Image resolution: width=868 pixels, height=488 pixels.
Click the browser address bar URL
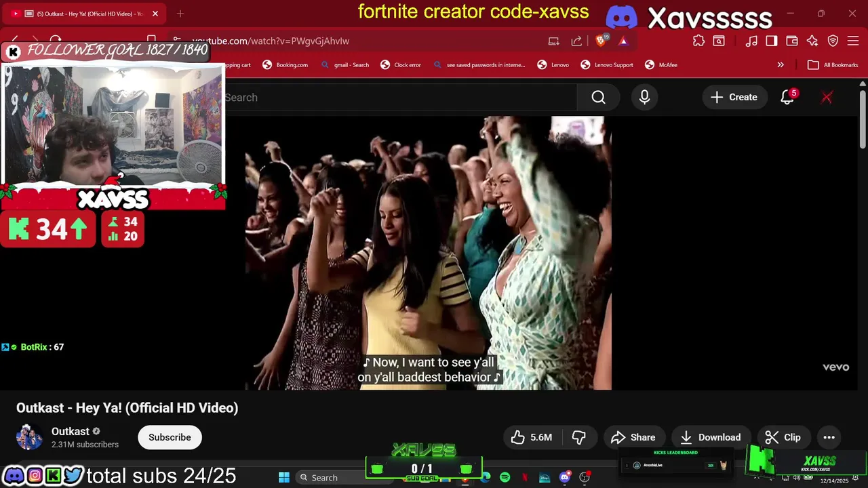271,41
